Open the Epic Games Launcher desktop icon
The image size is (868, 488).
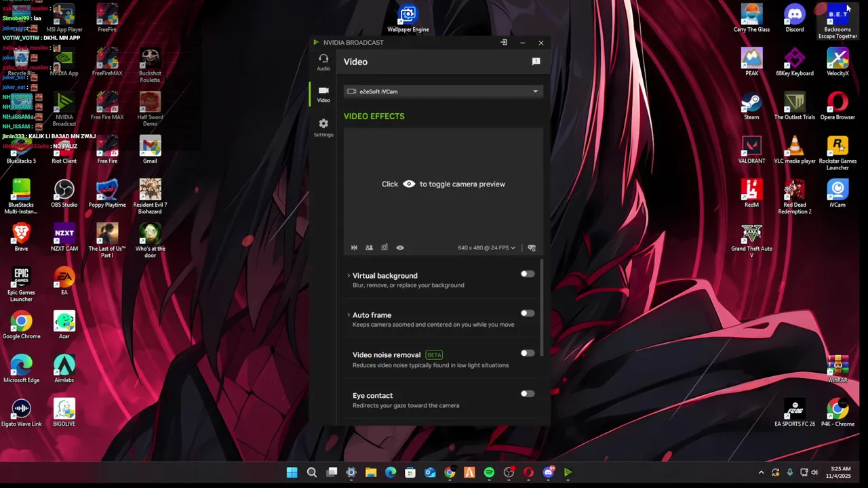pos(21,285)
